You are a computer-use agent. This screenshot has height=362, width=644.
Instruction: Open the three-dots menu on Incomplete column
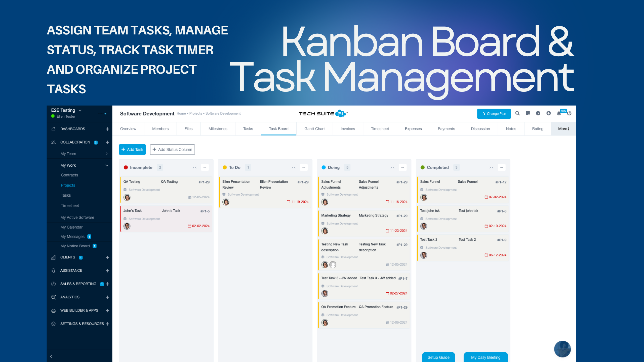coord(205,167)
